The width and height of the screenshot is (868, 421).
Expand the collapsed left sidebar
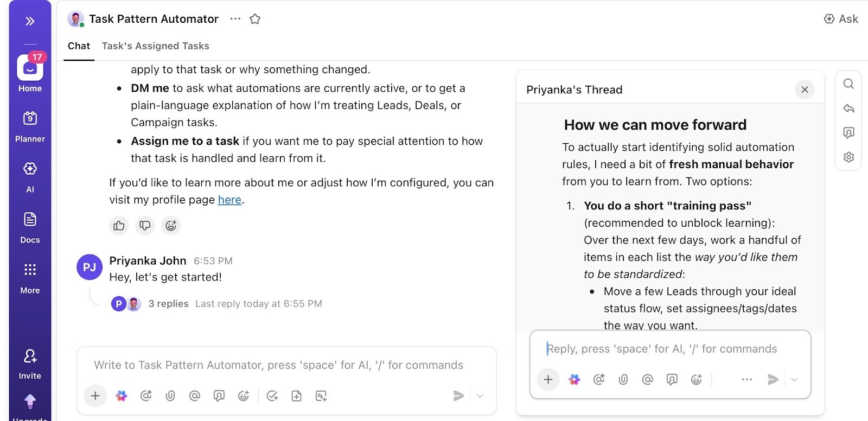pyautogui.click(x=30, y=21)
